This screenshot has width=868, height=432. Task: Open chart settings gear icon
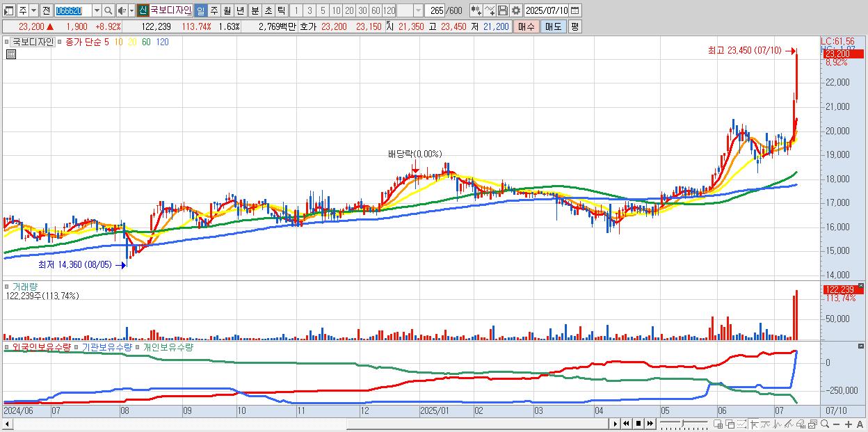(515, 10)
